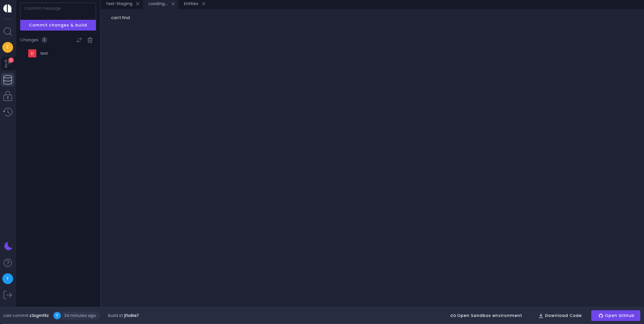Click the red D badge beside test
644x324 pixels.
[x=32, y=53]
